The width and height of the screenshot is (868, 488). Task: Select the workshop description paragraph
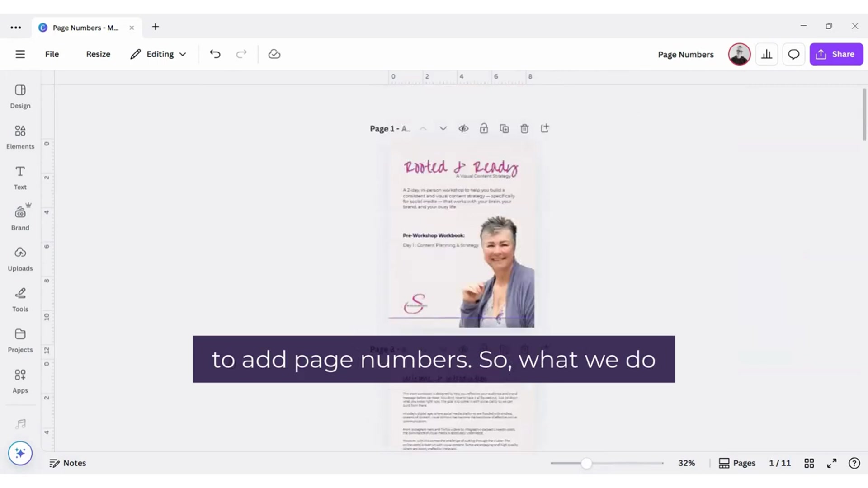pyautogui.click(x=459, y=198)
